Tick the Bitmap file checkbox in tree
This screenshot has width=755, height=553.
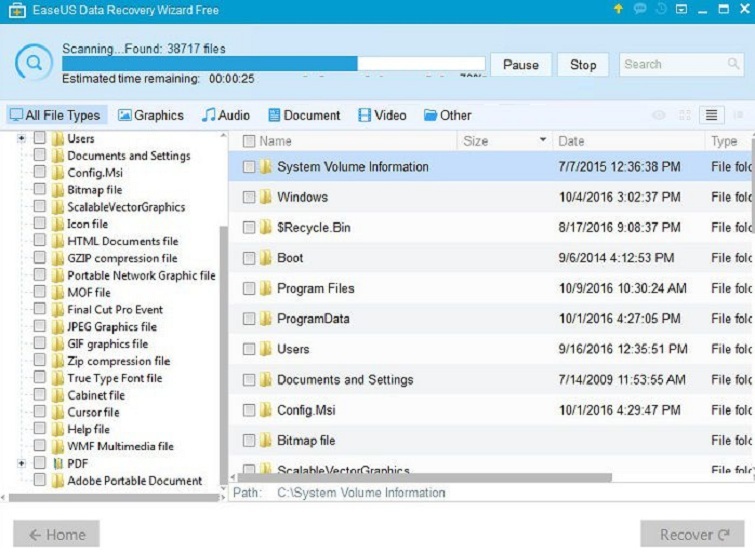point(39,189)
